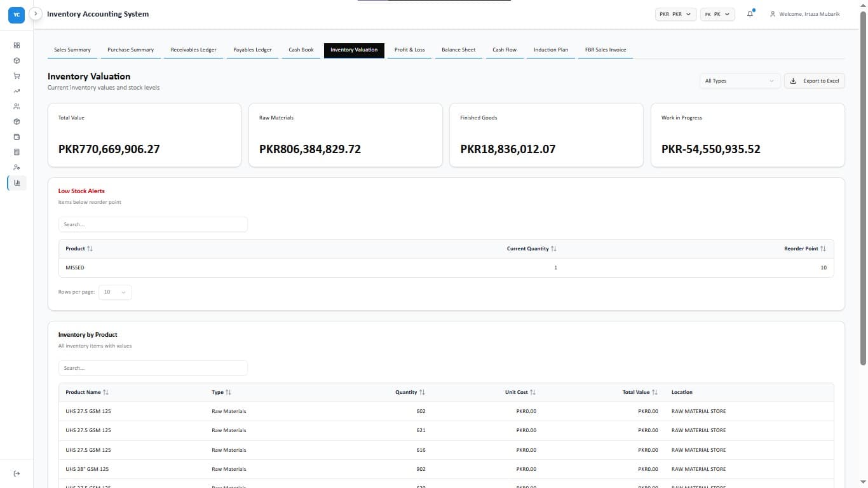This screenshot has height=488, width=868.
Task: Open the people group icon in sidebar
Action: (17, 106)
